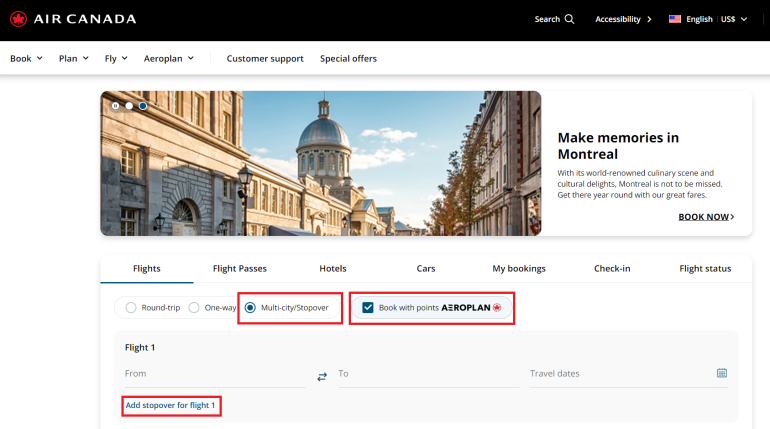
Task: Click the Search magnifier icon
Action: point(569,19)
